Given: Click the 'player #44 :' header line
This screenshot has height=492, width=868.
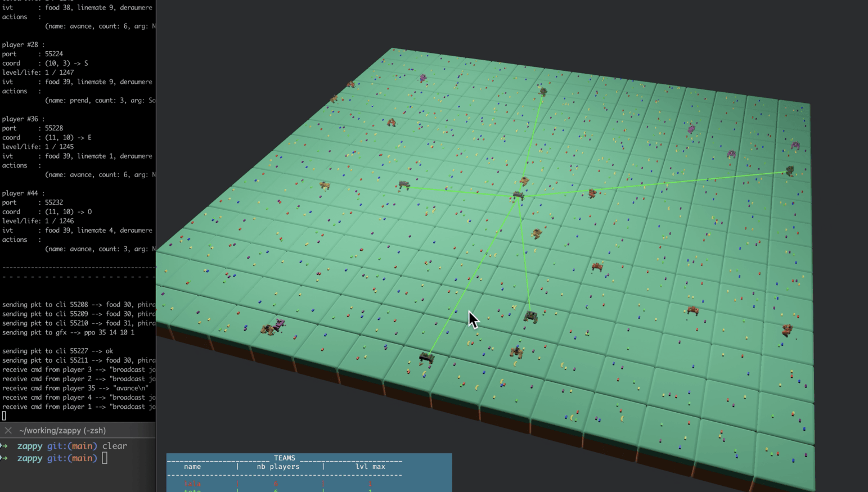Looking at the screenshot, I should [23, 193].
